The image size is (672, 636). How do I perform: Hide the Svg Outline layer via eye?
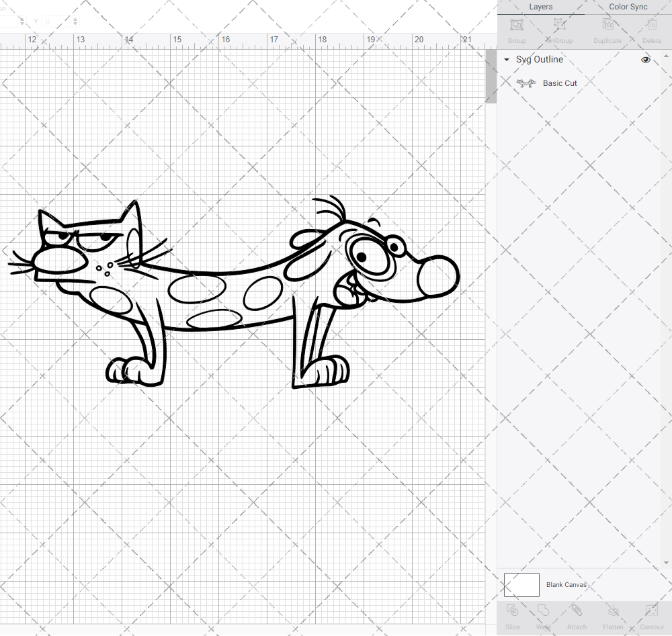(645, 60)
